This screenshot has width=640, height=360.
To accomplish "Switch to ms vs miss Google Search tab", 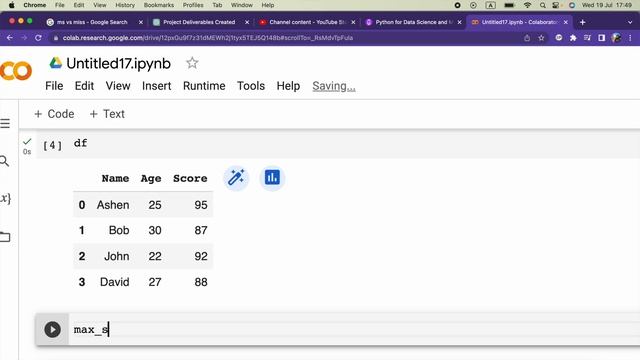I will (x=92, y=22).
